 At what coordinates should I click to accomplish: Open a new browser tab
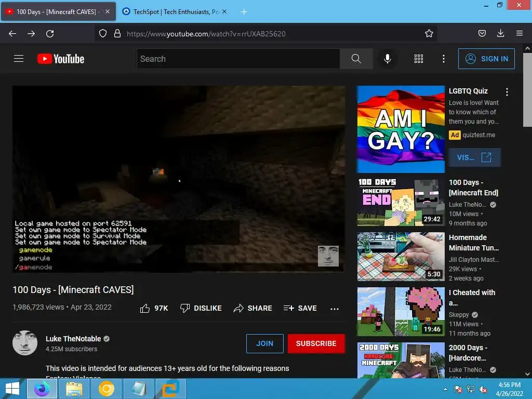point(244,12)
